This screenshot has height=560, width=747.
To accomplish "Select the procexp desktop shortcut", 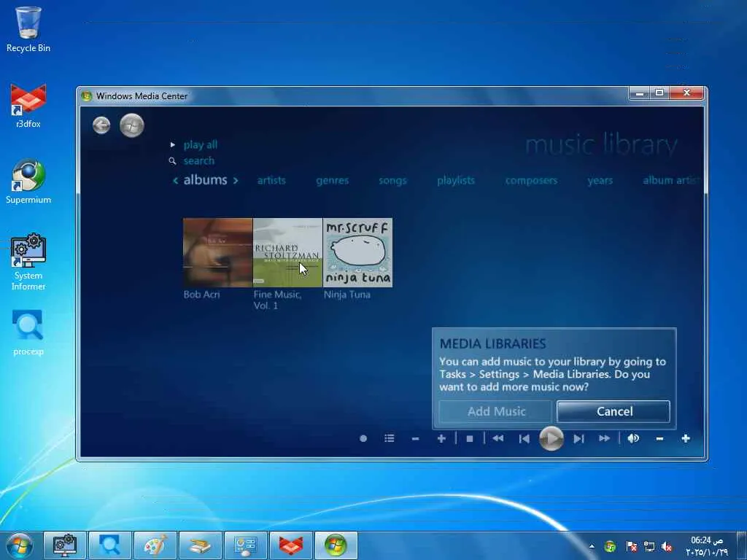I will coord(28,332).
